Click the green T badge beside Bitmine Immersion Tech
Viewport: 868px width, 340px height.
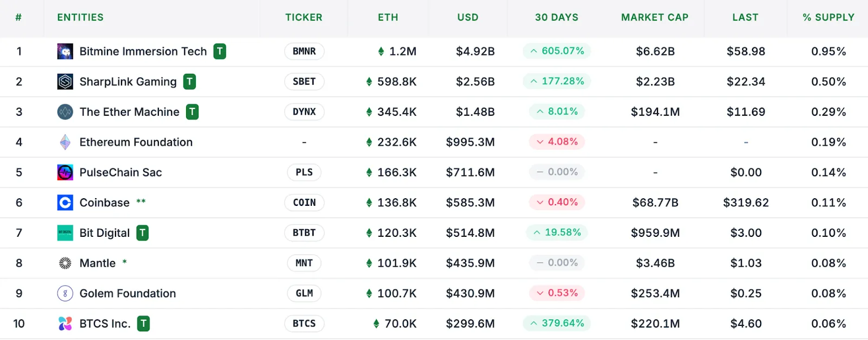[219, 51]
